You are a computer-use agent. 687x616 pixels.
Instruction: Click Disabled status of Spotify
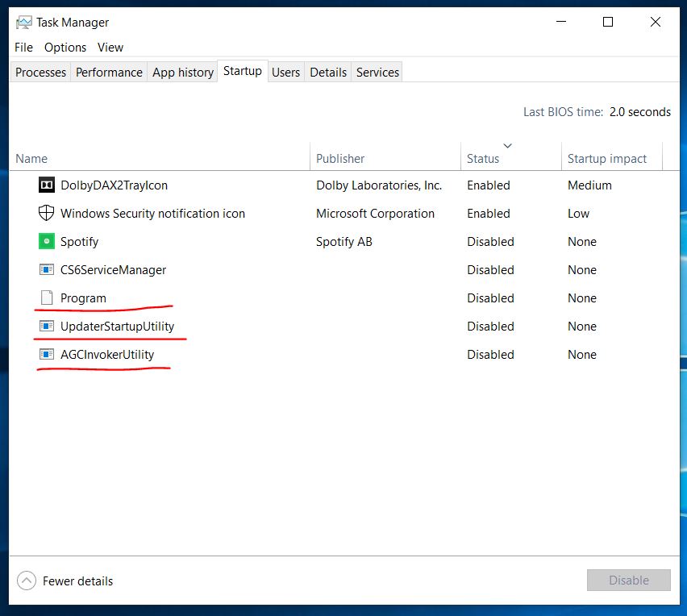pyautogui.click(x=490, y=241)
